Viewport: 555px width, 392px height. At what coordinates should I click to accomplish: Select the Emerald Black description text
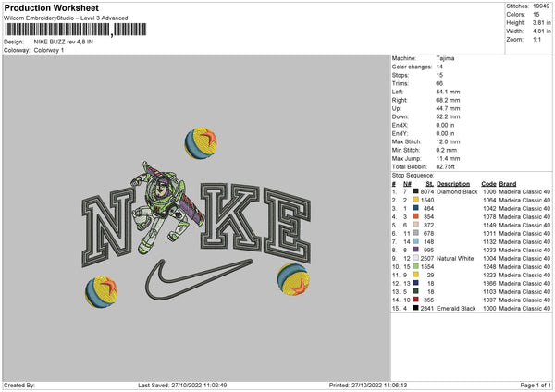456,309
